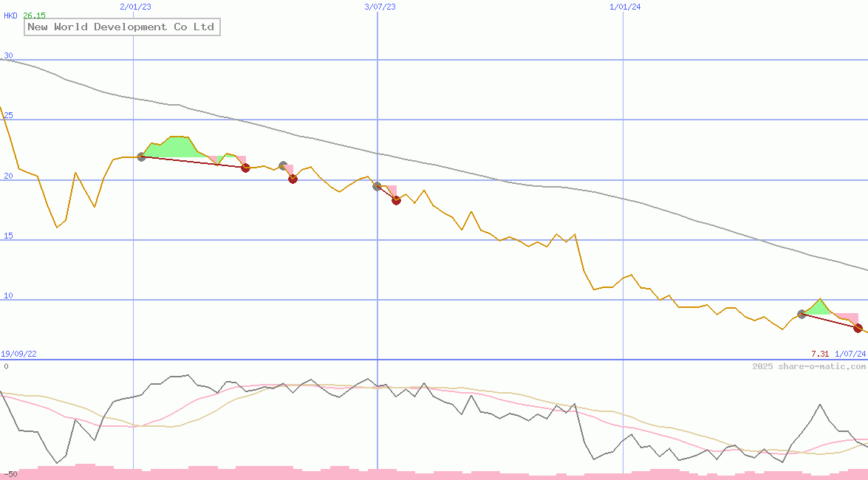Click the 0 indicator axis label
868x480 pixels.
click(6, 366)
